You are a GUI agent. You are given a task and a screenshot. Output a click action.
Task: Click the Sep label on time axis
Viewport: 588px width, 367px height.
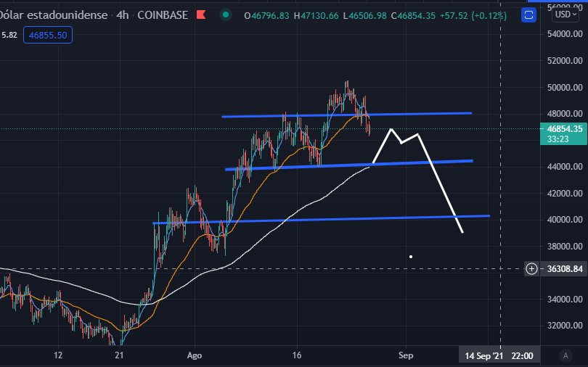tap(406, 355)
